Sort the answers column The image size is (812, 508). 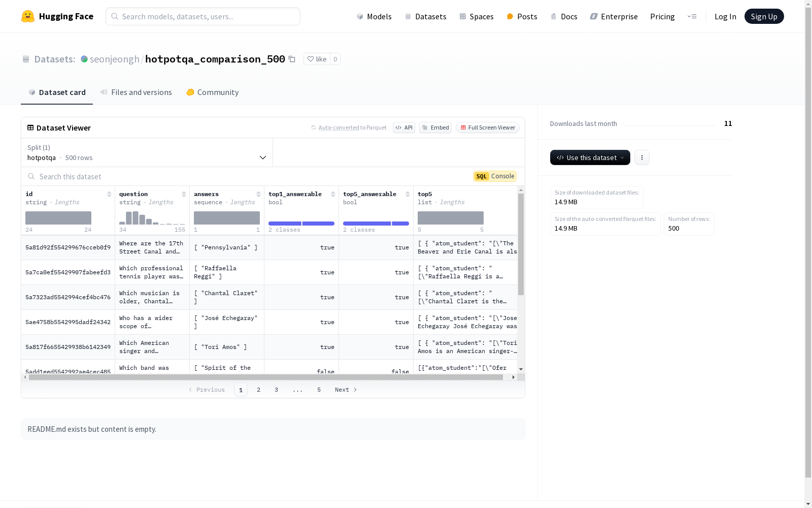pyautogui.click(x=258, y=194)
